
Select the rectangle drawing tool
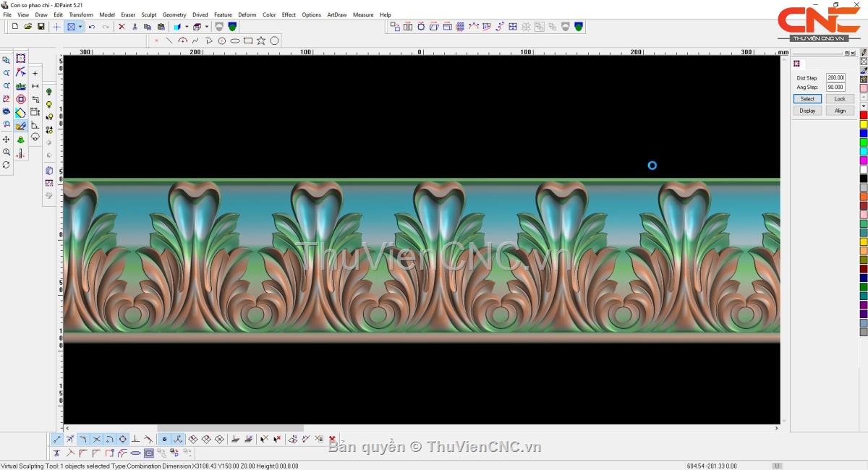pos(248,40)
